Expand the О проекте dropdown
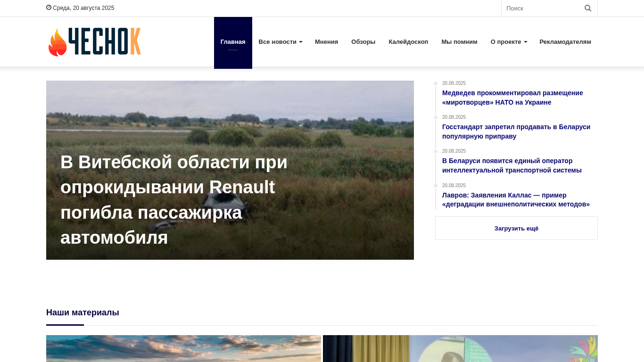The width and height of the screenshot is (644, 362). pos(509,42)
